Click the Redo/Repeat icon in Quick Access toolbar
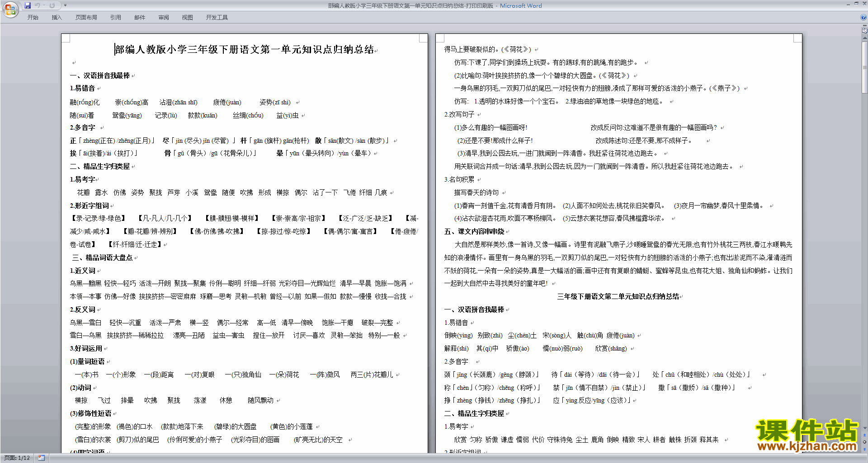The width and height of the screenshot is (868, 463). (x=52, y=5)
